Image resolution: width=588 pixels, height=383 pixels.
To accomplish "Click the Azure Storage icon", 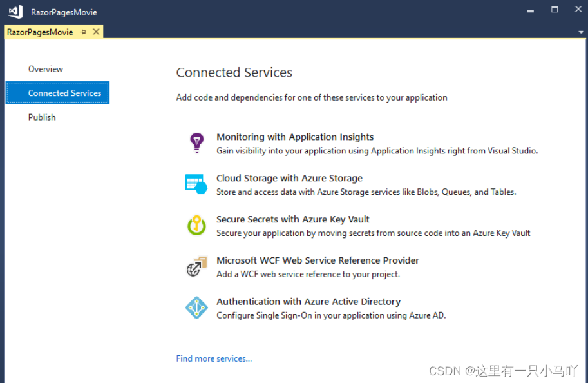I will tap(196, 184).
